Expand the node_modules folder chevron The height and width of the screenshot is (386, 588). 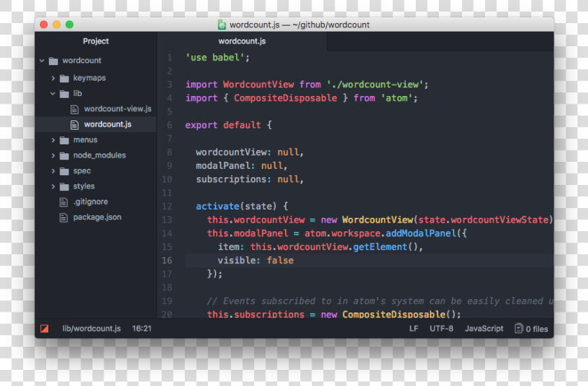coord(53,156)
